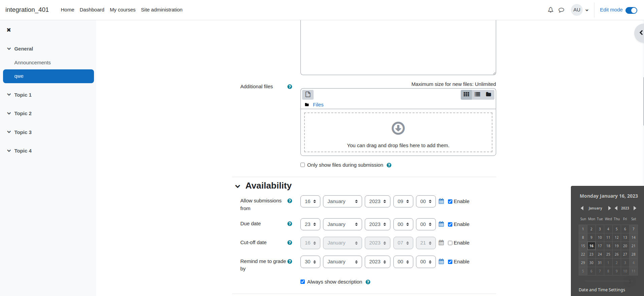Viewport: 644px width, 296px height.
Task: Open help for Additional files
Action: [x=290, y=87]
